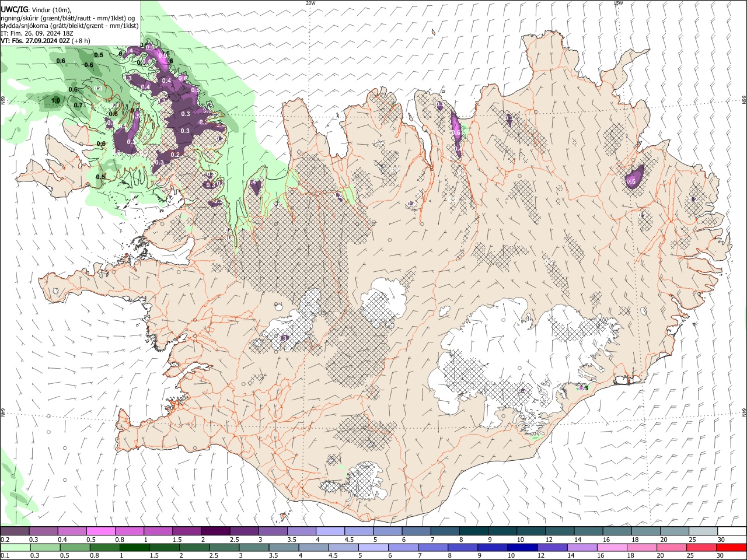Image resolution: width=747 pixels, height=560 pixels.
Task: Click the 'IT: Fim. 26. 09. 2024 18Z' line
Action: point(36,33)
